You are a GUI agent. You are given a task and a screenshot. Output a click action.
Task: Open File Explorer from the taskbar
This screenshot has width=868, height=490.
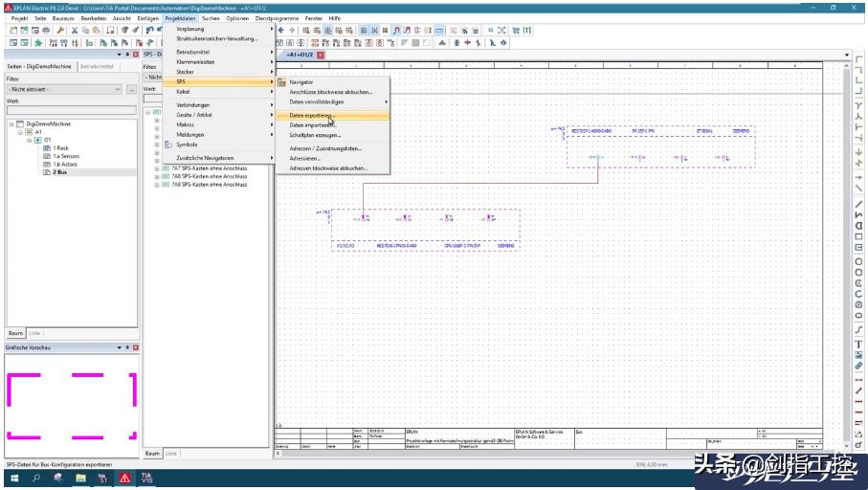[x=80, y=478]
